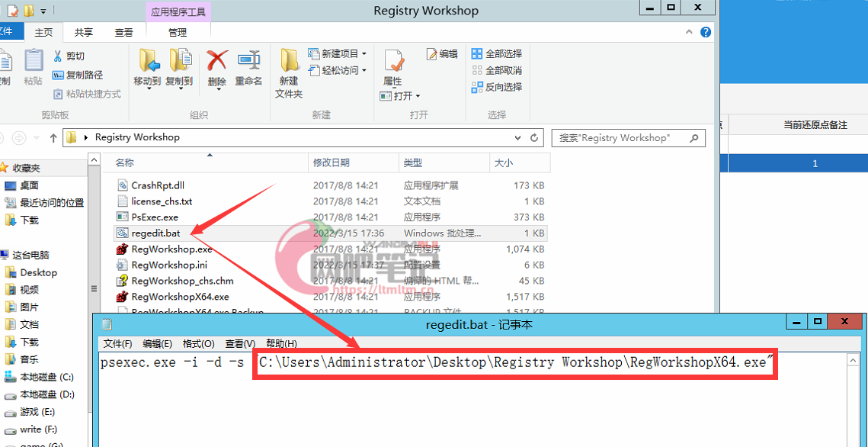868x447 pixels.
Task: Click Select all (全部选择)
Action: coord(497,53)
